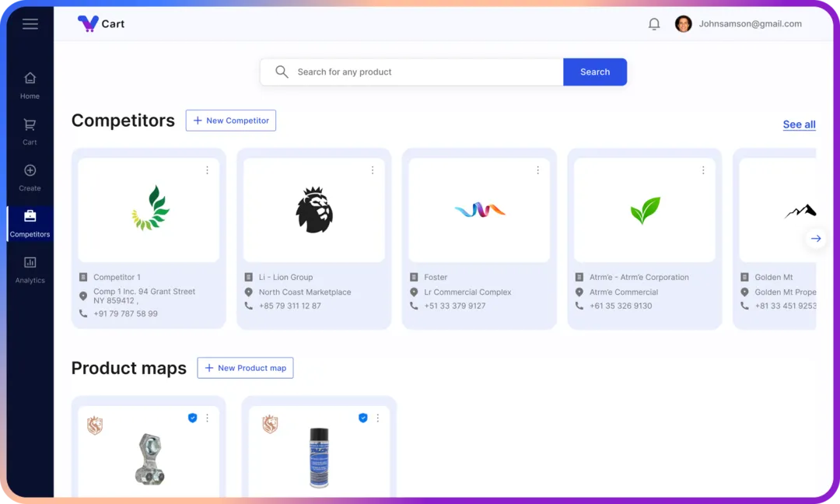Click the magnifier icon in search box
Viewport: 840px width, 504px height.
(x=282, y=72)
